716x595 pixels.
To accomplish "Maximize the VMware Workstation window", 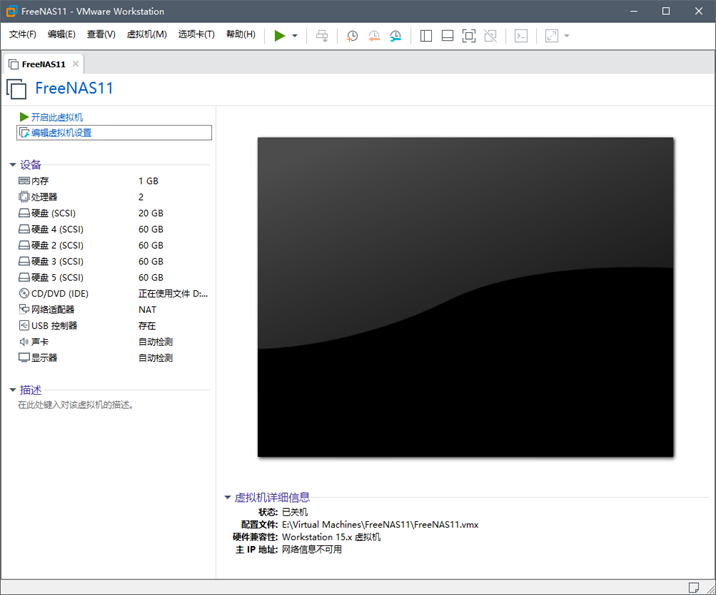I will (x=666, y=11).
